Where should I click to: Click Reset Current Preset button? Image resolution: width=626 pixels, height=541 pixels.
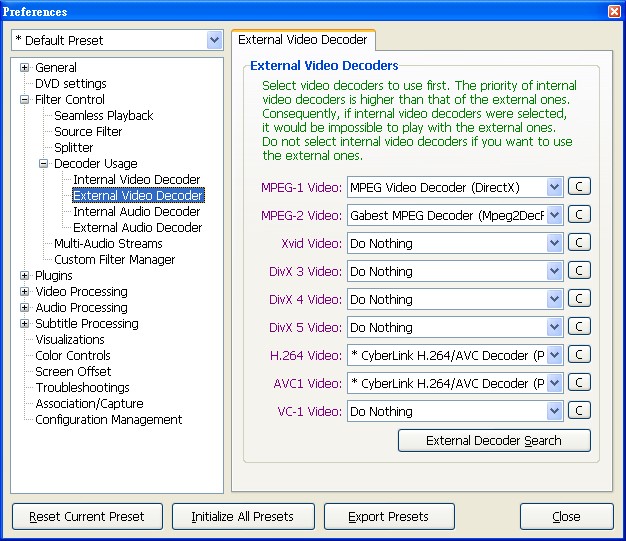coord(86,517)
